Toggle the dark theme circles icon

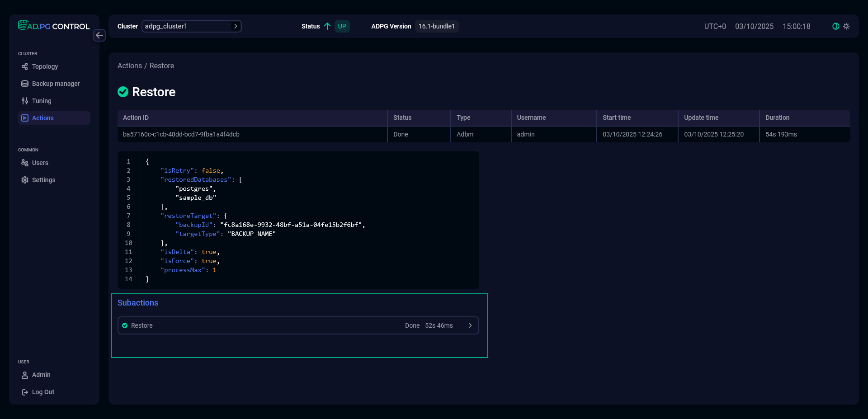pyautogui.click(x=835, y=26)
